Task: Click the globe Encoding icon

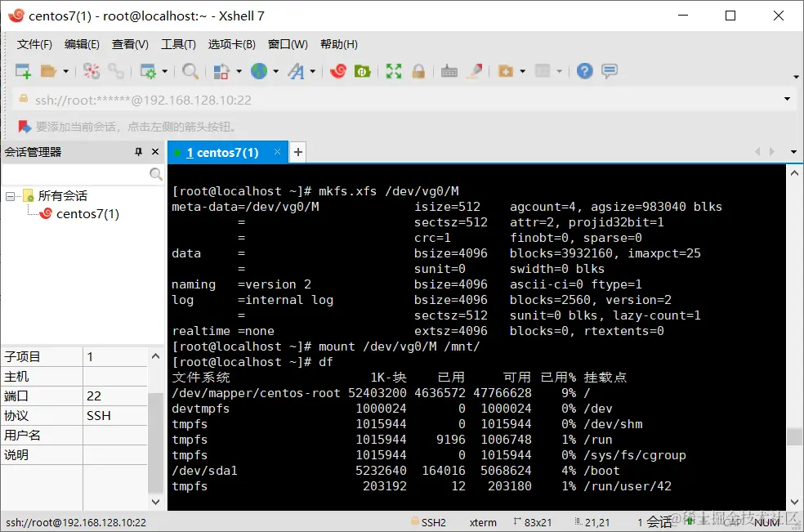Action: (259, 71)
